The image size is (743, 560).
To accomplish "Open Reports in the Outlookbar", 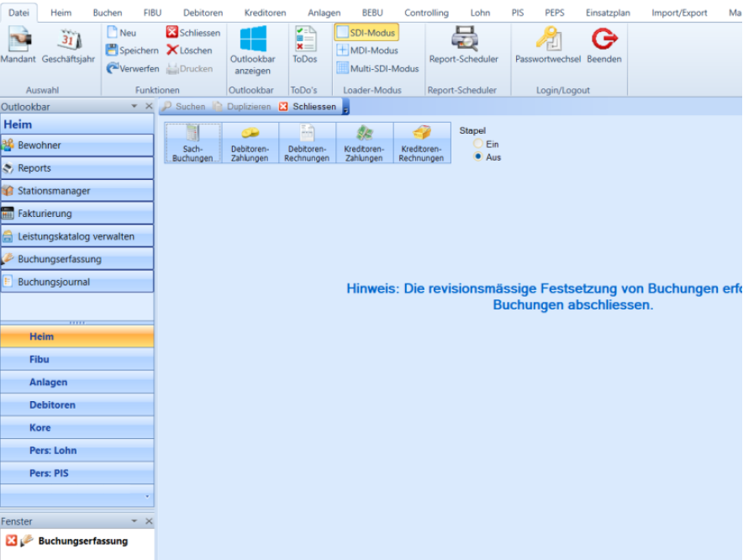I will coord(77,168).
